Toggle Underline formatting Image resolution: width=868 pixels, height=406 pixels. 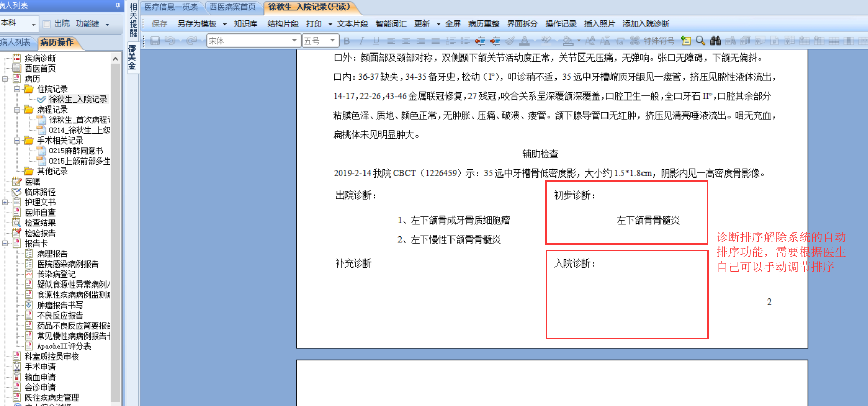point(376,41)
